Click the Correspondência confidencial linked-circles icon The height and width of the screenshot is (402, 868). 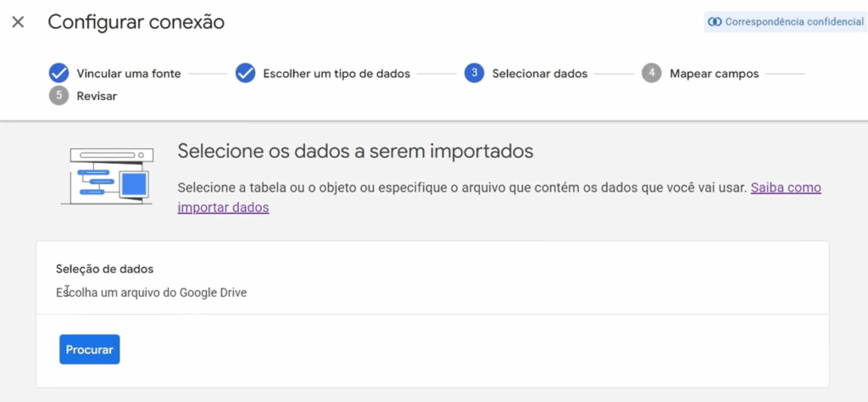tap(715, 22)
